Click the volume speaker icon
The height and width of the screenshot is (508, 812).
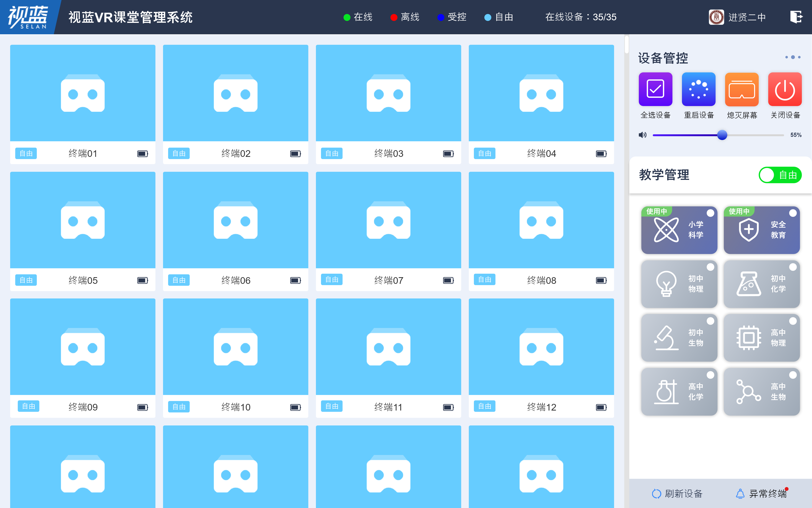tap(643, 135)
